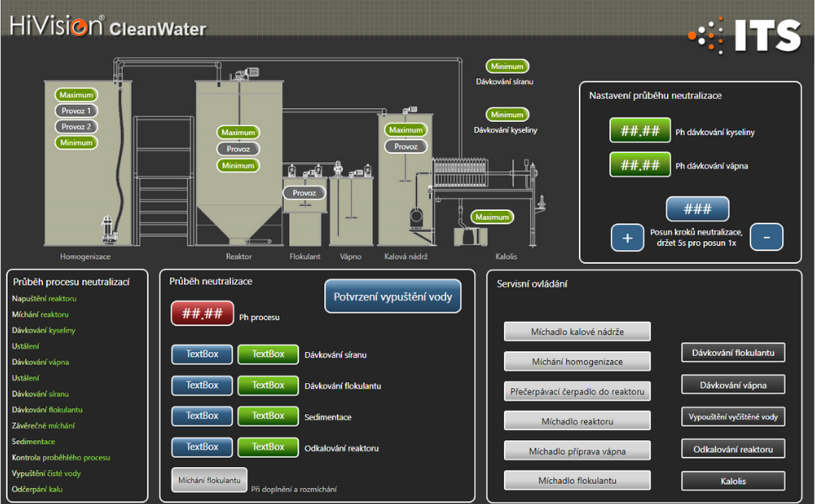Click Reaktor Minimum level indicator
The height and width of the screenshot is (504, 815).
(238, 165)
